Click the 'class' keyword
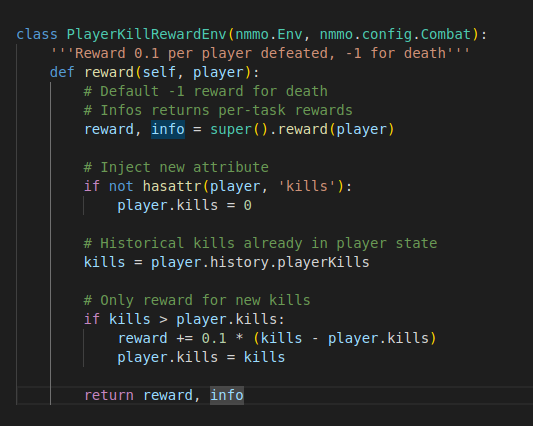Screen dimensions: 533x426 (x=37, y=34)
